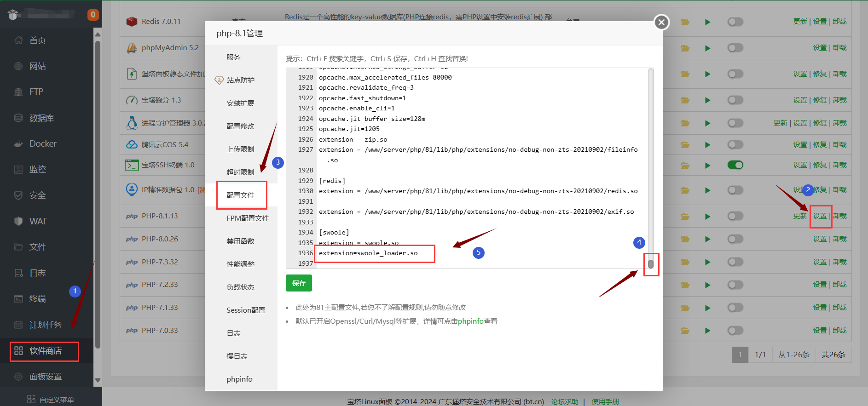Screen dimensions: 868x406
Task: Click play triangle icon in Redis row
Action: [x=708, y=22]
